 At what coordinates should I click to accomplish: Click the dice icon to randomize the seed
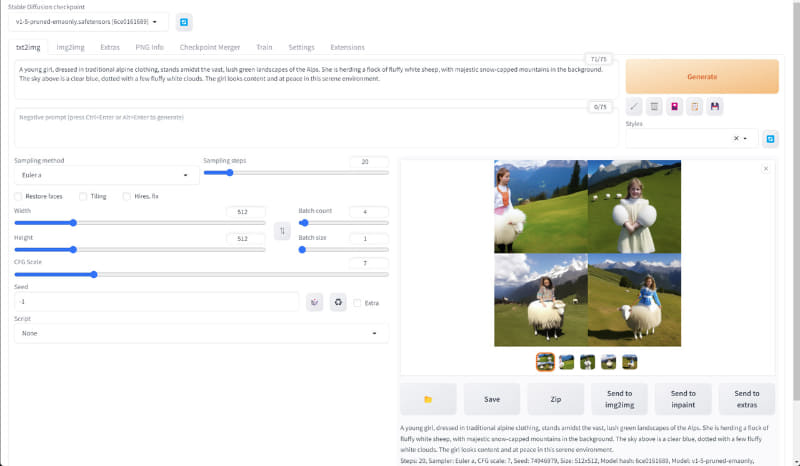[314, 302]
